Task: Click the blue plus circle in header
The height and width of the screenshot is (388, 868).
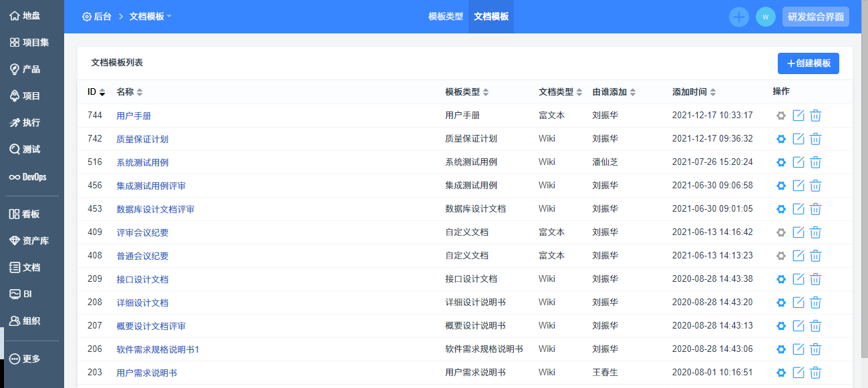Action: 738,17
